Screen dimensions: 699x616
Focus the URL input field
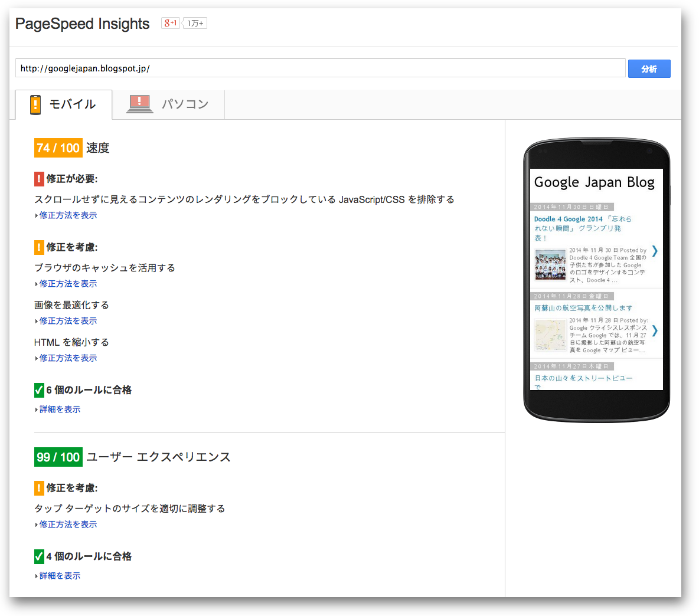tap(321, 68)
